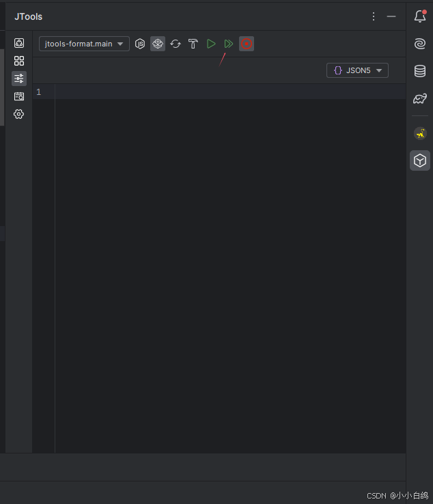
Task: Open the Gradle elephant tool window
Action: 420,98
